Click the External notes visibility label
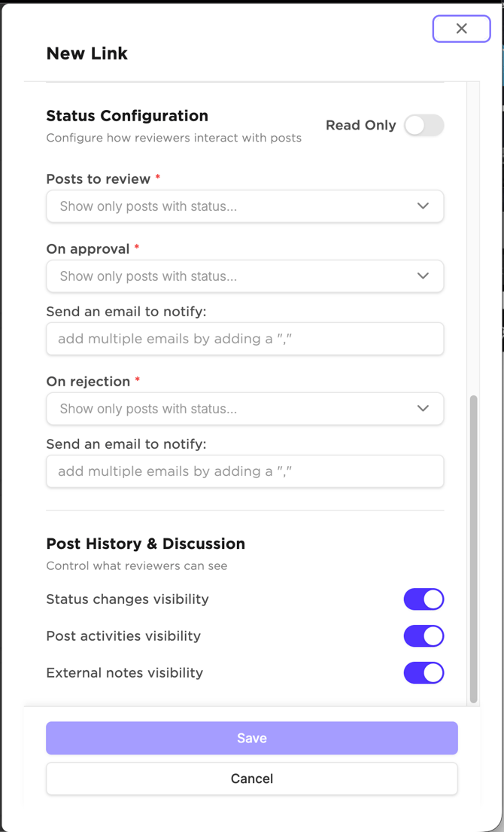504x832 pixels. point(124,673)
